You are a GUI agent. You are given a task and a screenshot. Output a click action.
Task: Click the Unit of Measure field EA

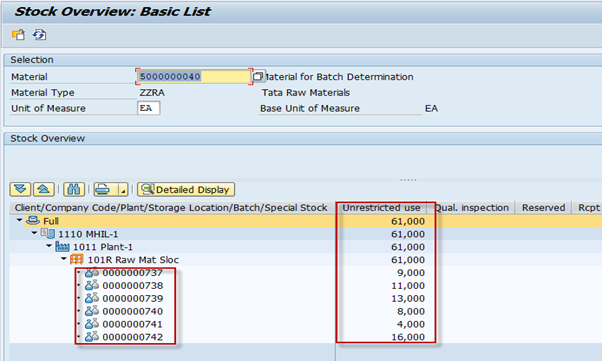(149, 108)
